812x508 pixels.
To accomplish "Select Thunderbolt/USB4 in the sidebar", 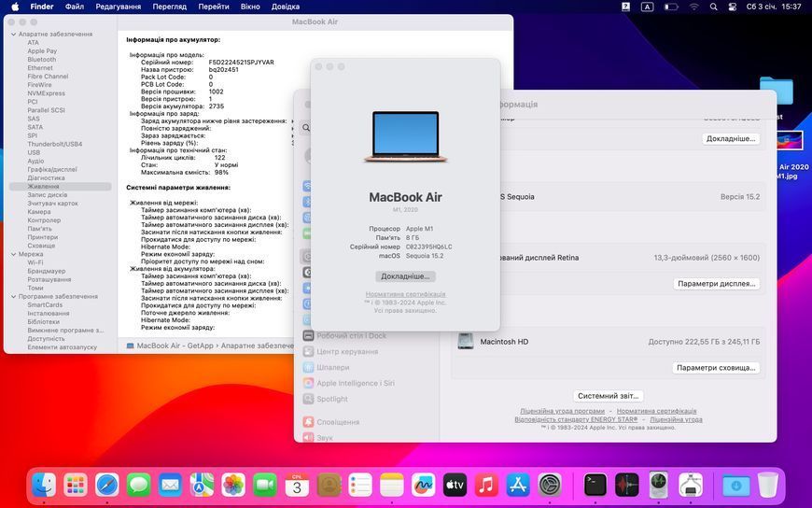I will [x=54, y=144].
